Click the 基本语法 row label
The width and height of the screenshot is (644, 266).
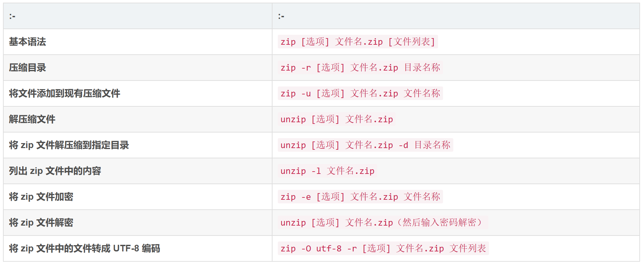(x=27, y=42)
